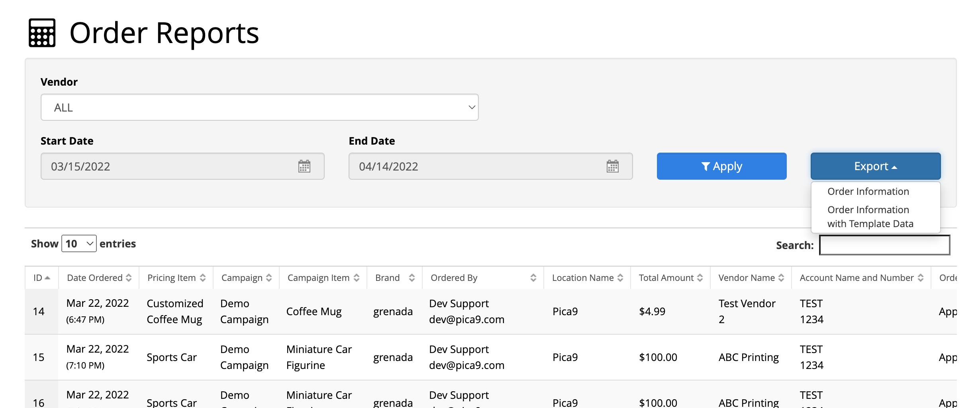
Task: Collapse the Export dropdown button
Action: coord(875,166)
